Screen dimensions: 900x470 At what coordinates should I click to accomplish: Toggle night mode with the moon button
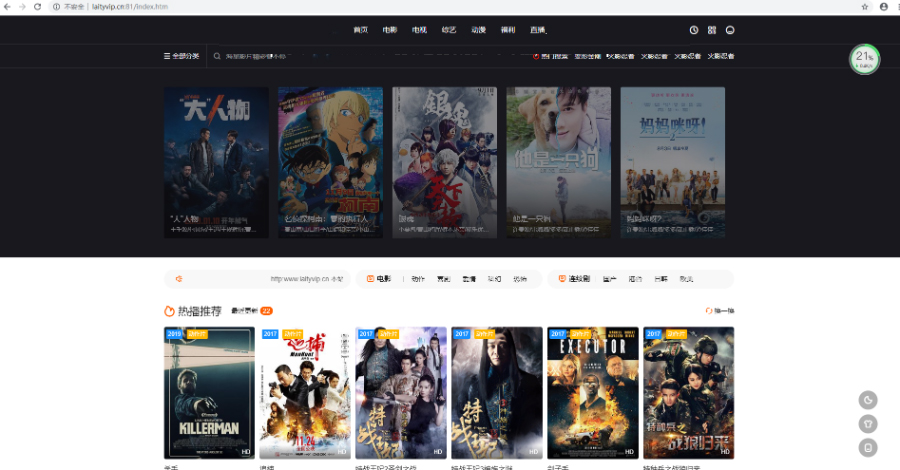tap(868, 400)
